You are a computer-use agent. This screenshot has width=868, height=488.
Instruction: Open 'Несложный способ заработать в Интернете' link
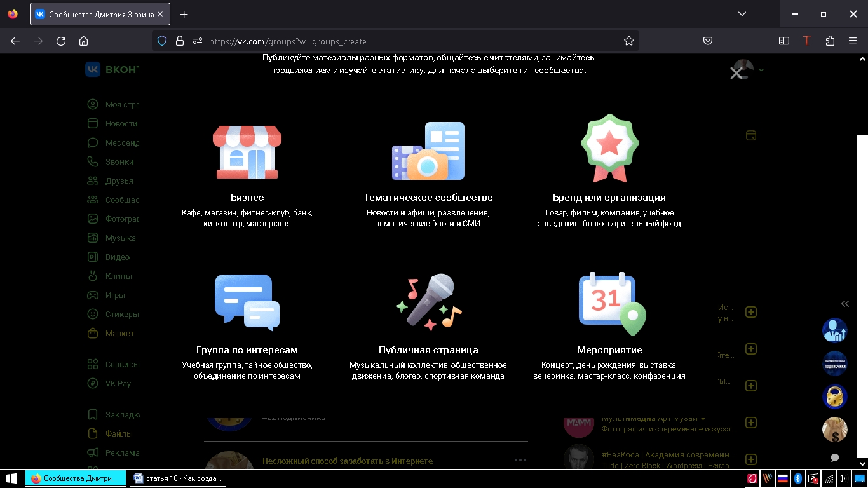point(348,461)
